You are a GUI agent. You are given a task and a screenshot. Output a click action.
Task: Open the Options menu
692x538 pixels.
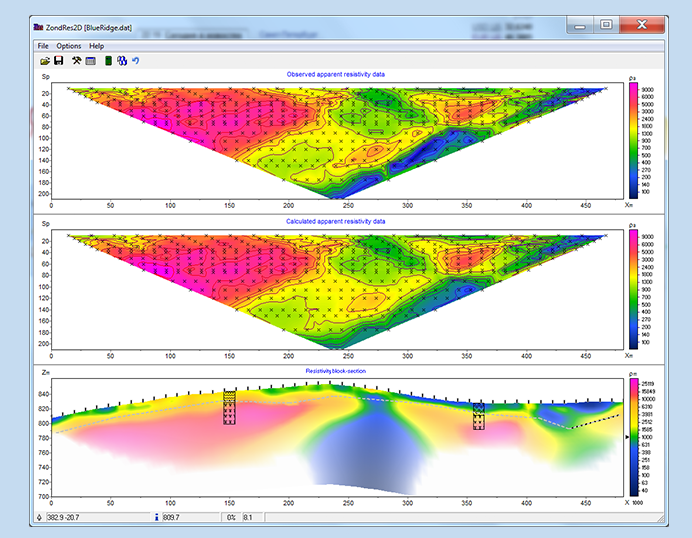pyautogui.click(x=69, y=46)
